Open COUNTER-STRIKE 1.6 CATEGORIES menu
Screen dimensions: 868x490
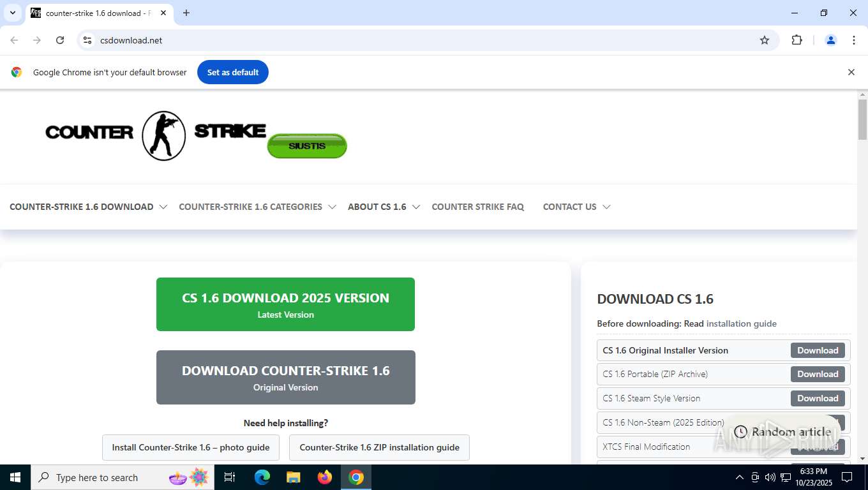[x=250, y=207]
